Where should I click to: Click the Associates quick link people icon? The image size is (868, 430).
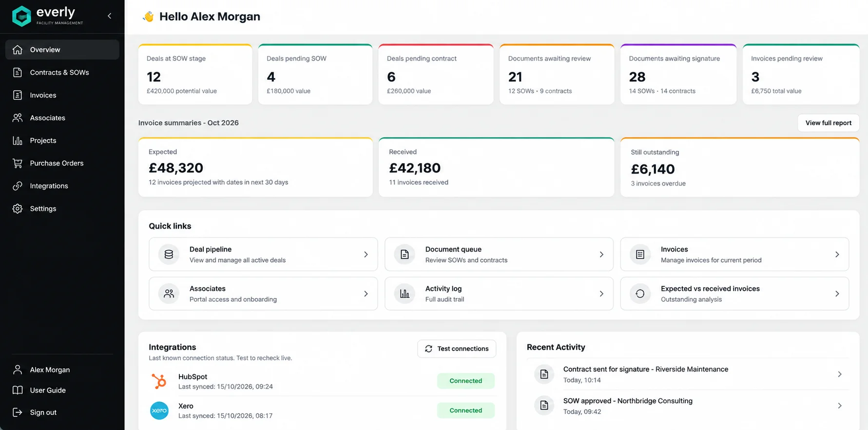[x=169, y=294]
